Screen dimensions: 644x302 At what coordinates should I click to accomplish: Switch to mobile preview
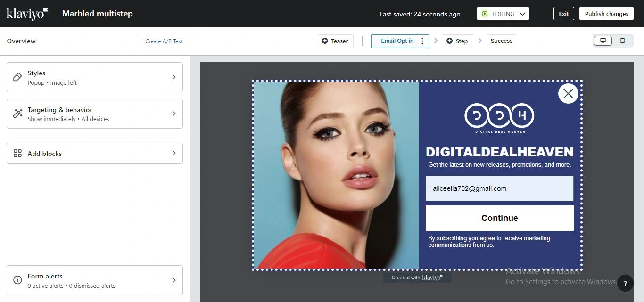tap(622, 41)
